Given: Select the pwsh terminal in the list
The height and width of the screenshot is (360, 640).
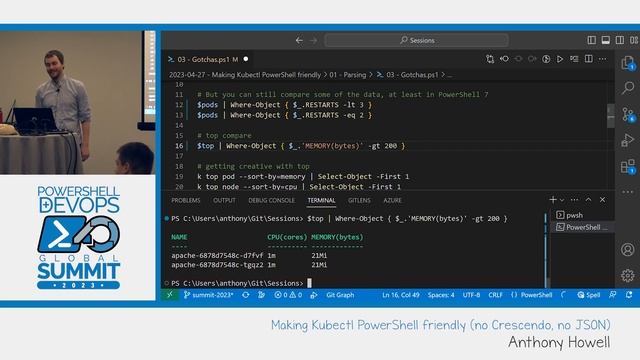Looking at the screenshot, I should coord(582,215).
